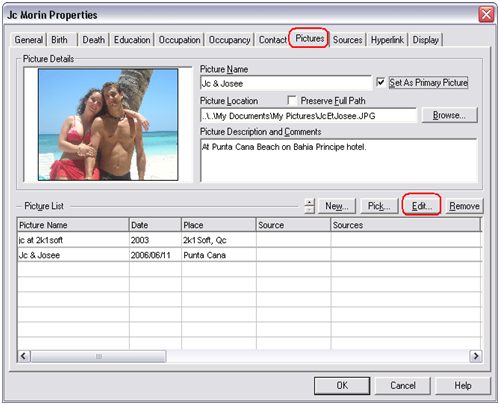Image resolution: width=500 pixels, height=405 pixels.
Task: Uncheck Set As Primary Picture checkbox
Action: (x=381, y=82)
